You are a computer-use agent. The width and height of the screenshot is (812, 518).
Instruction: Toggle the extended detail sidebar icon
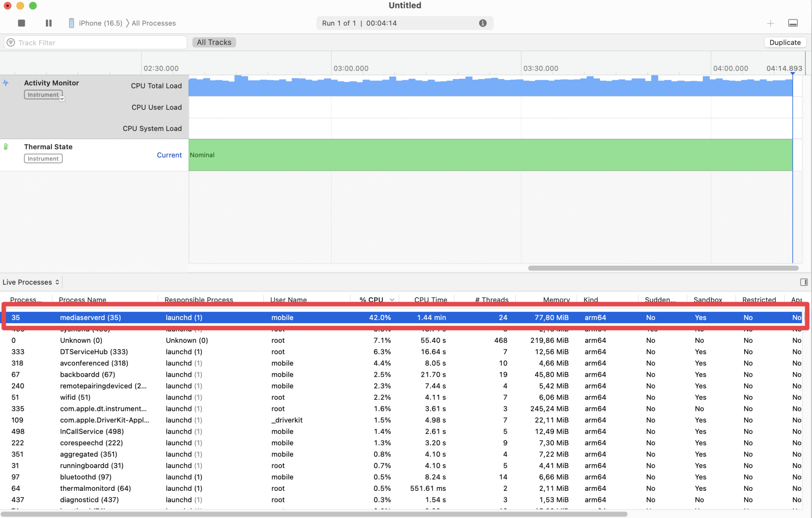coord(803,282)
